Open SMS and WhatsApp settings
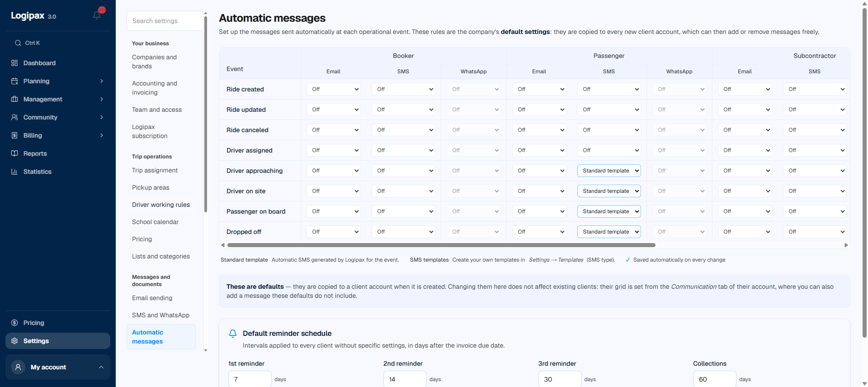 160,315
